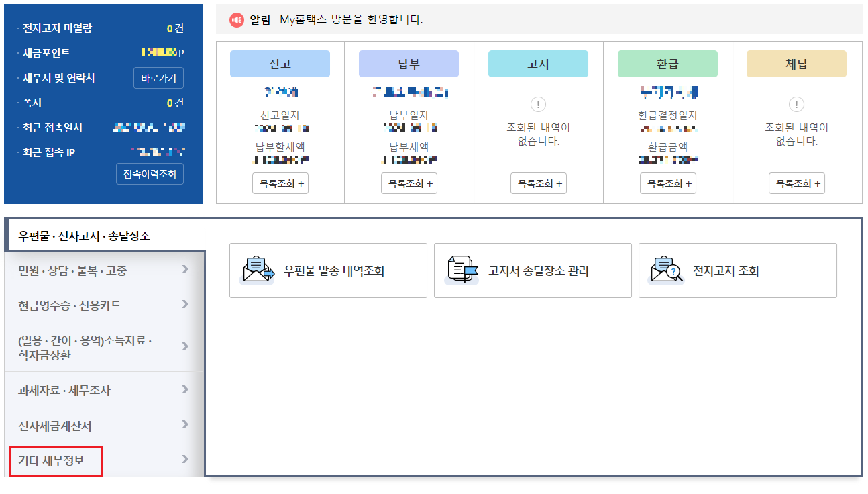Expand 기타 세무정보 chevron arrow
The image size is (868, 494).
pos(185,460)
